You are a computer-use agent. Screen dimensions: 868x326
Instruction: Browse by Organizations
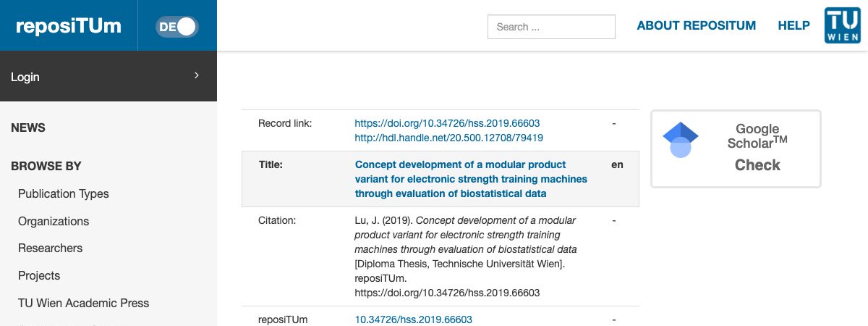click(54, 221)
